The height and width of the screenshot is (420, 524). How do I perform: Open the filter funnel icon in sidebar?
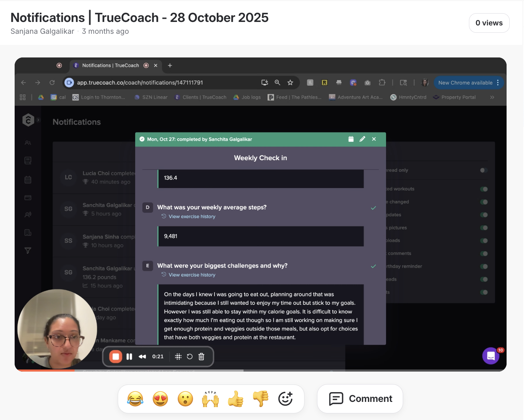[28, 250]
